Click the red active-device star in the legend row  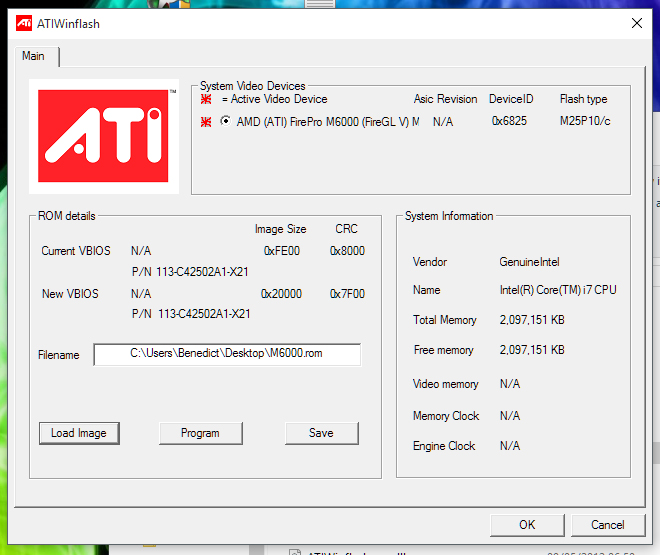[x=206, y=99]
